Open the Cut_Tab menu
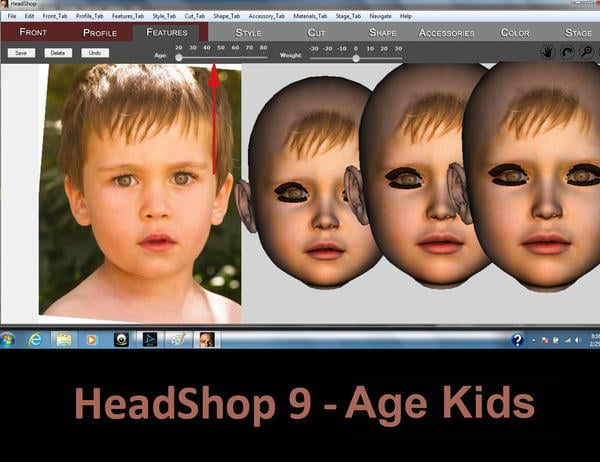Viewport: 600px width, 462px height. pos(195,16)
